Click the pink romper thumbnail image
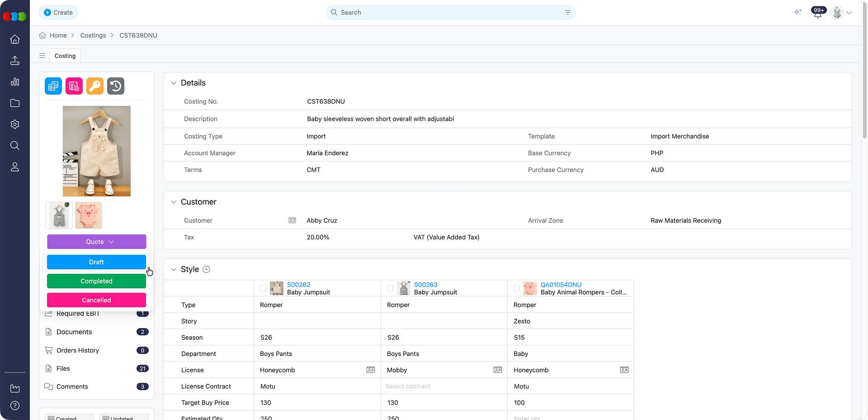This screenshot has width=868, height=420. [x=88, y=215]
